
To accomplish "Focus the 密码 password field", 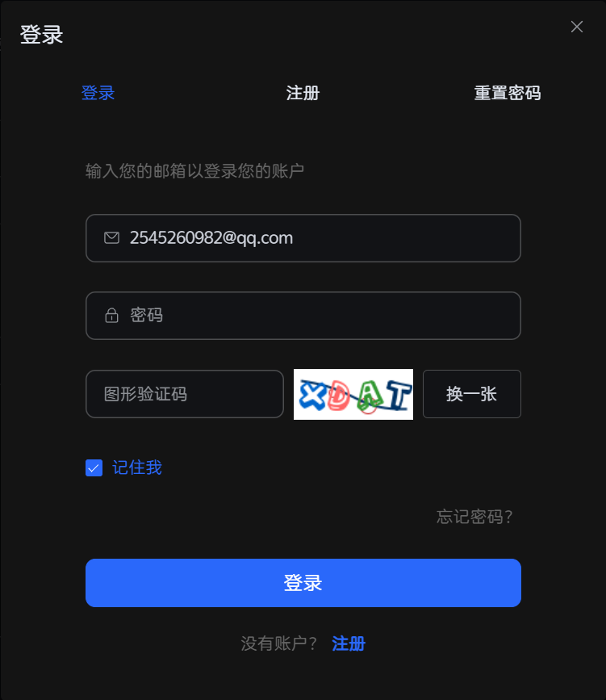I will [303, 316].
